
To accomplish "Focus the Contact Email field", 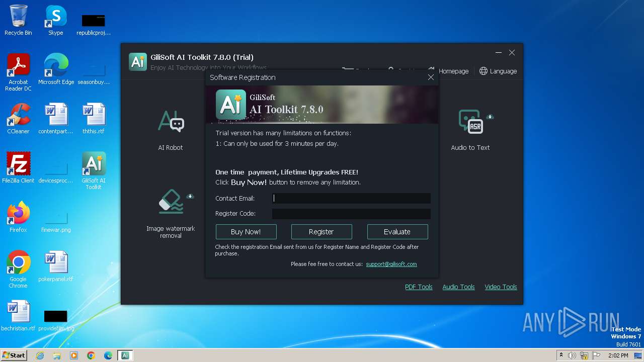I will (351, 198).
